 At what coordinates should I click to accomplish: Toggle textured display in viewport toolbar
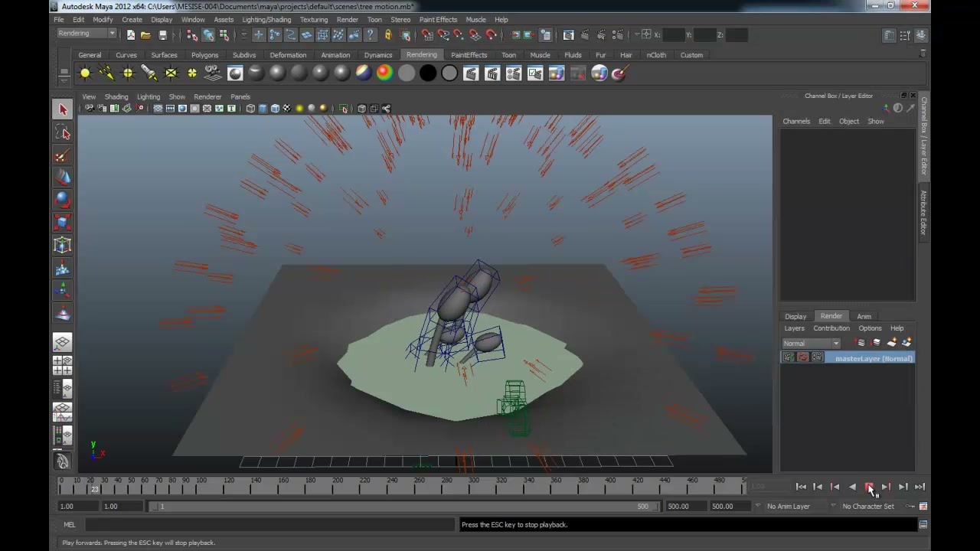coord(287,109)
